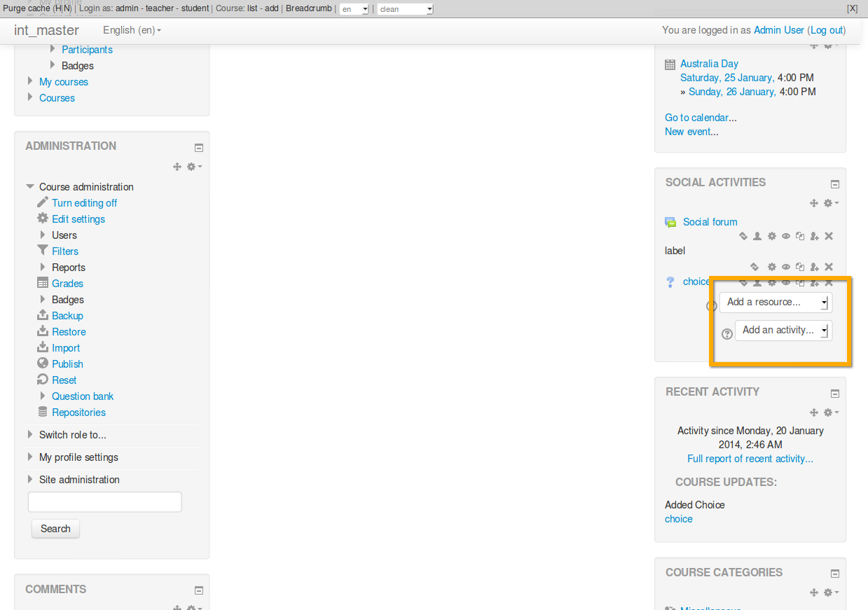Expand Switch role to...
Image resolution: width=868 pixels, height=610 pixels.
pyautogui.click(x=30, y=435)
